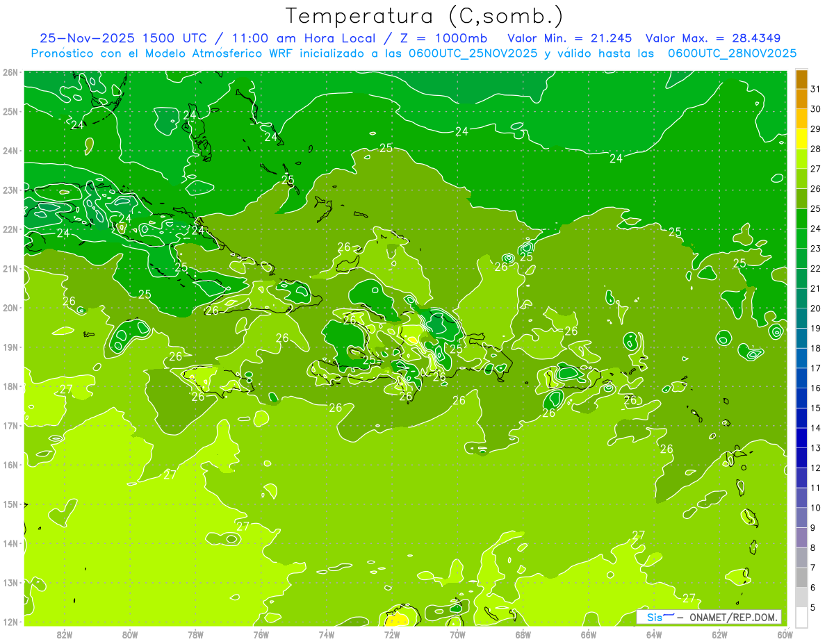Click the 66W longitude axis label
Image resolution: width=834 pixels, height=644 pixels.
[x=589, y=634]
